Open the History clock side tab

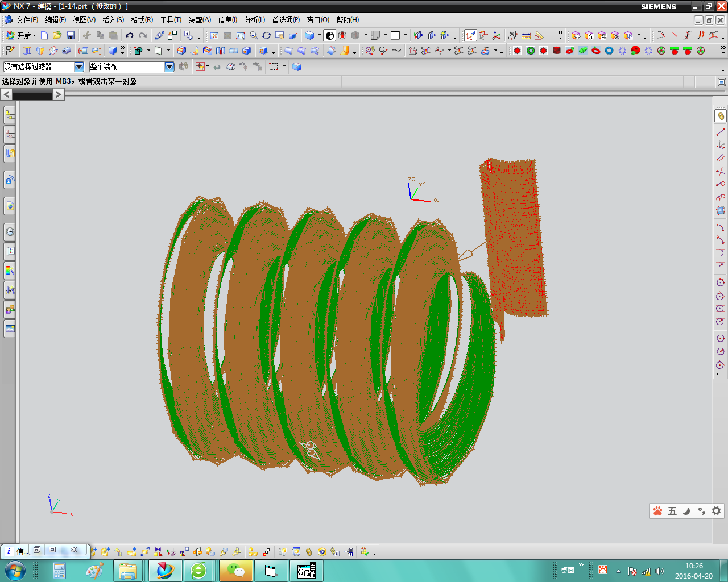(x=10, y=231)
